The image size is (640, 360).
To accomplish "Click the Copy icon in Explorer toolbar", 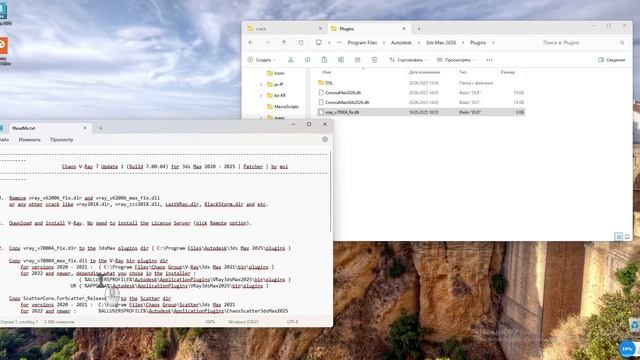I will tap(307, 60).
